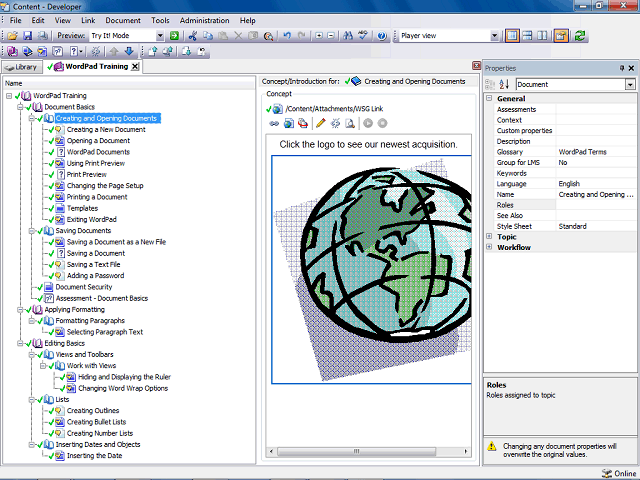Click the Glossary value WordPad Terms
This screenshot has width=640, height=480.
582,152
